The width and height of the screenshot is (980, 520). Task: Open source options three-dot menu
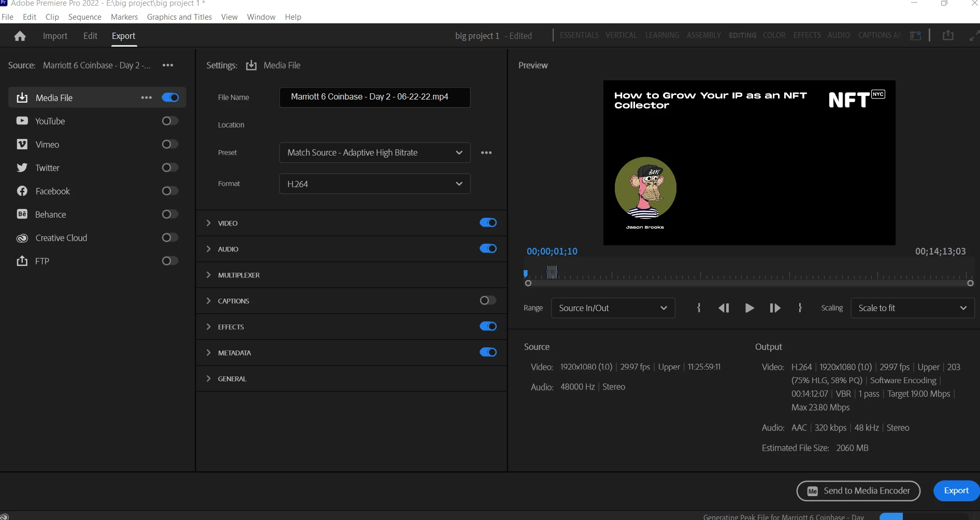click(x=168, y=65)
